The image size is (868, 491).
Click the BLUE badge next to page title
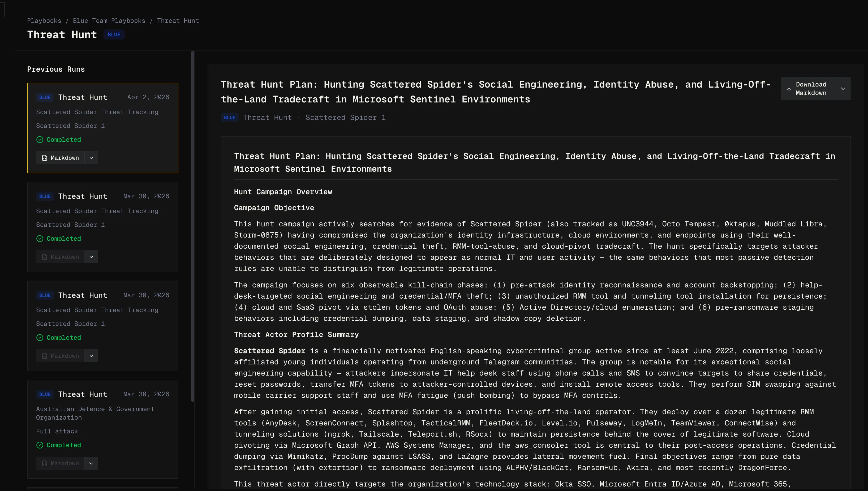pos(114,35)
